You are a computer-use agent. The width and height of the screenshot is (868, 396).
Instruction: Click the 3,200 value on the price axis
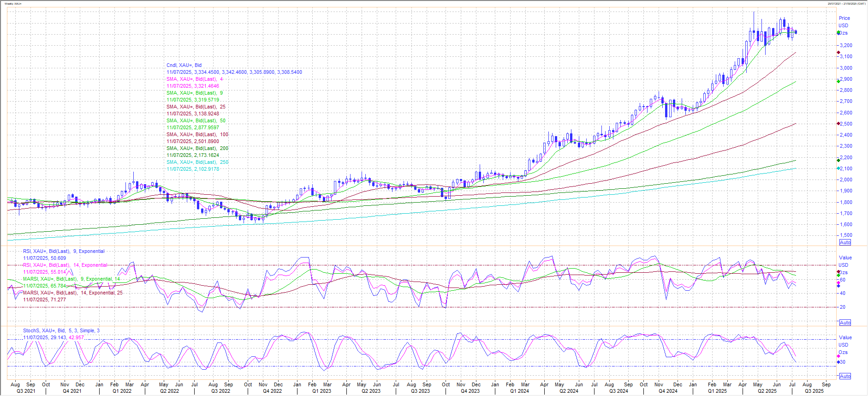(x=846, y=45)
